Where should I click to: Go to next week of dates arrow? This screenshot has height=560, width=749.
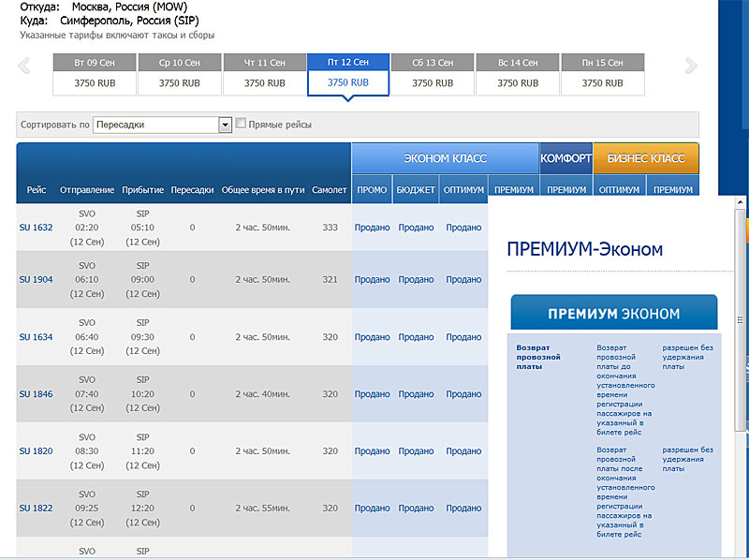pos(691,66)
